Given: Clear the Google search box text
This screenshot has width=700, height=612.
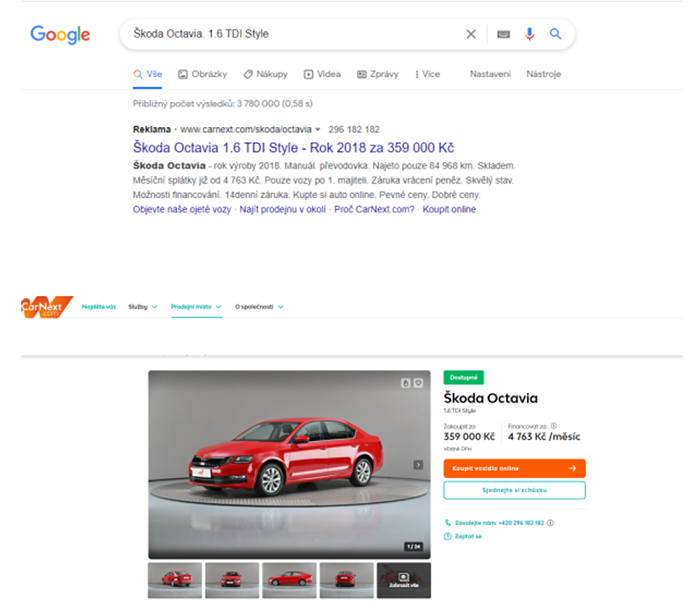Looking at the screenshot, I should (x=471, y=34).
